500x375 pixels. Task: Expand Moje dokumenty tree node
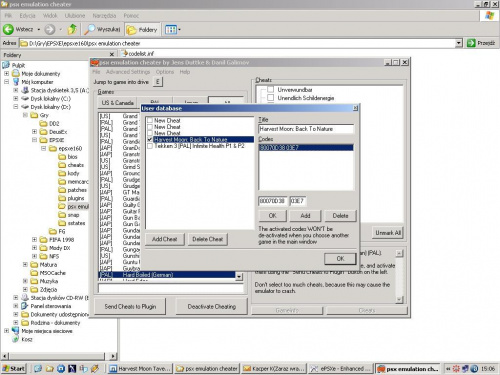click(6, 73)
